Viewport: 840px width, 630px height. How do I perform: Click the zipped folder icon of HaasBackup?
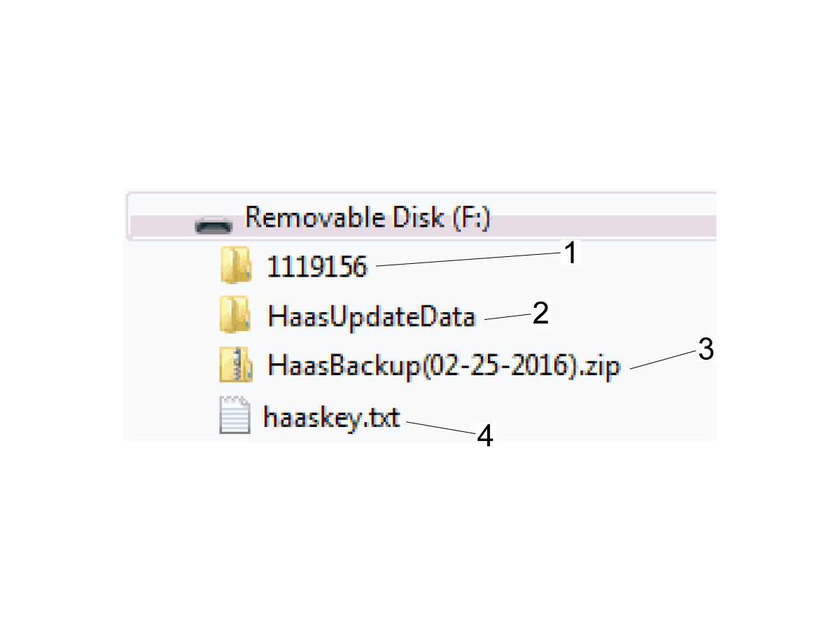pos(236,365)
